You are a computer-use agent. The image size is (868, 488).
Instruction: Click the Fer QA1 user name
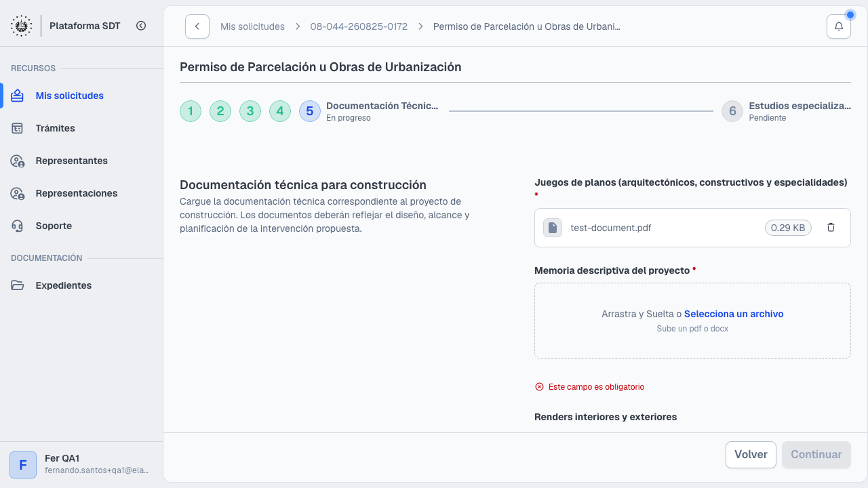point(62,458)
